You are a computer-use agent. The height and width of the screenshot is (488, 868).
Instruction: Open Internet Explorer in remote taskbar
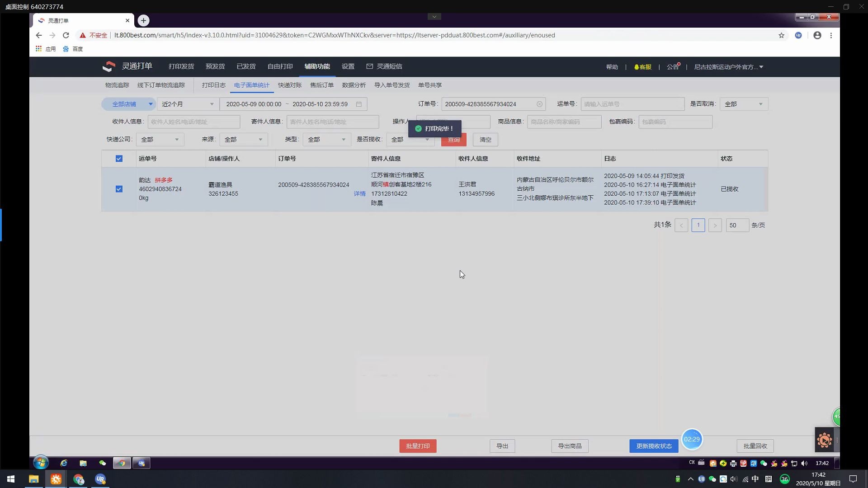64,463
